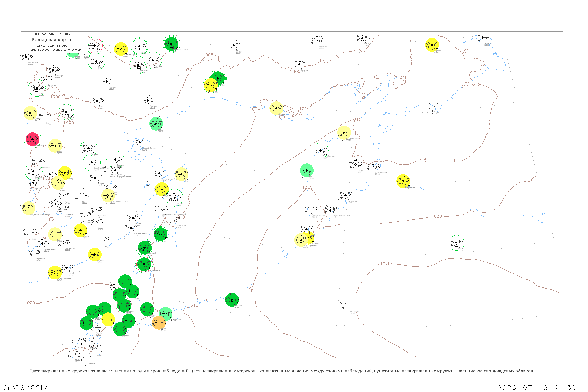Screen dimensions: 588x392
Task: Select the orange station circle near Nemuro
Action: click(x=159, y=323)
